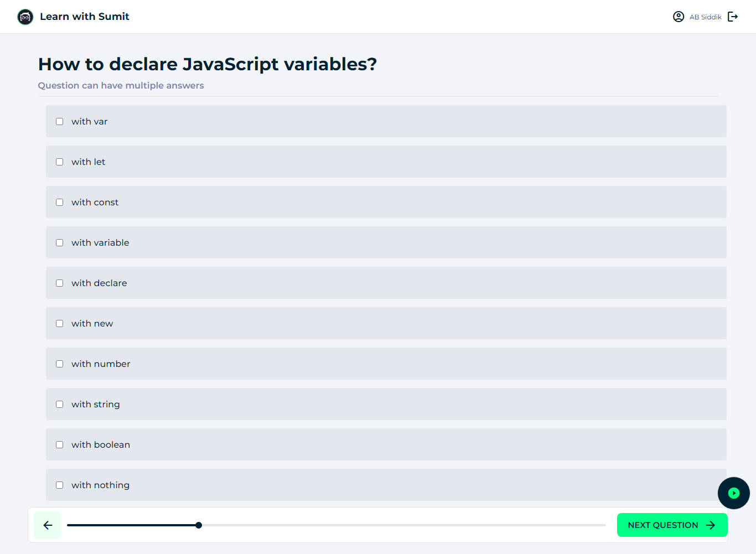The image size is (756, 554).
Task: Check the 'with var' option
Action: pyautogui.click(x=59, y=121)
